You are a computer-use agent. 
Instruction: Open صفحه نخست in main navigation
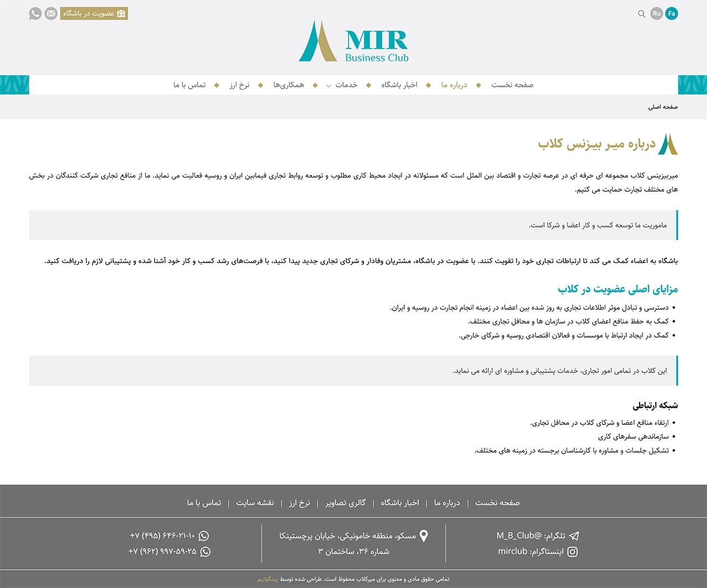pyautogui.click(x=512, y=85)
